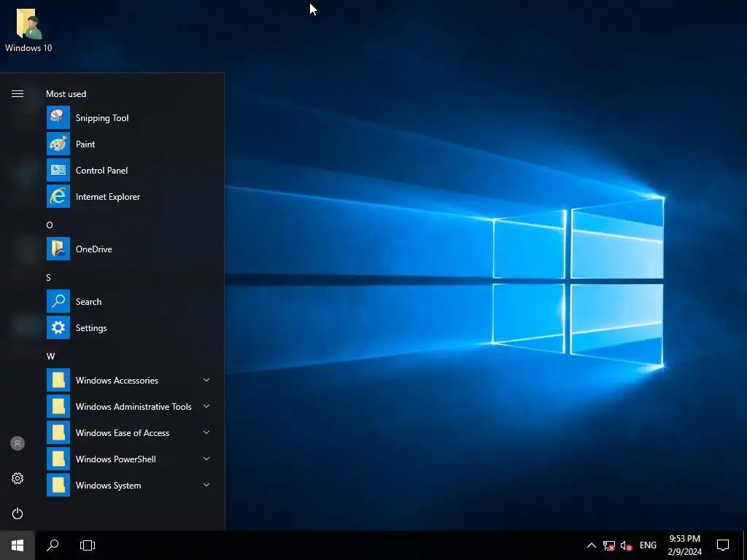The width and height of the screenshot is (747, 560).
Task: Switch input language ENG indicator
Action: 648,545
